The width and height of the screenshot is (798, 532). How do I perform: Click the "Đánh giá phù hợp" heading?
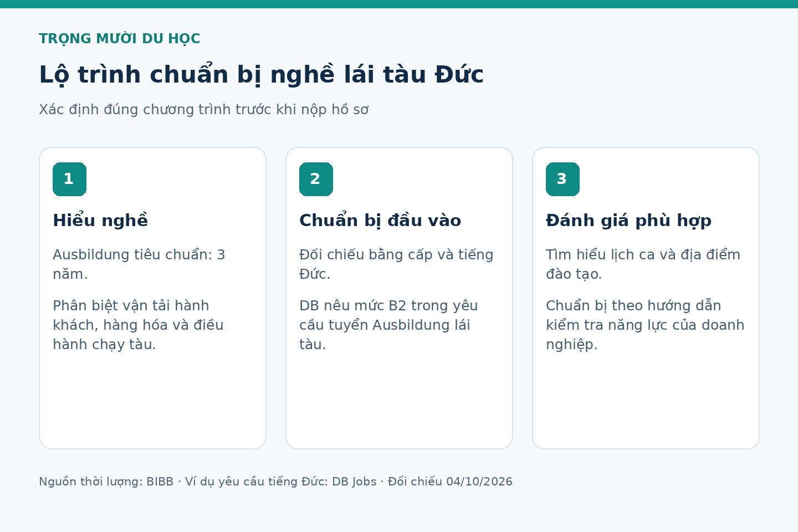[x=628, y=221]
